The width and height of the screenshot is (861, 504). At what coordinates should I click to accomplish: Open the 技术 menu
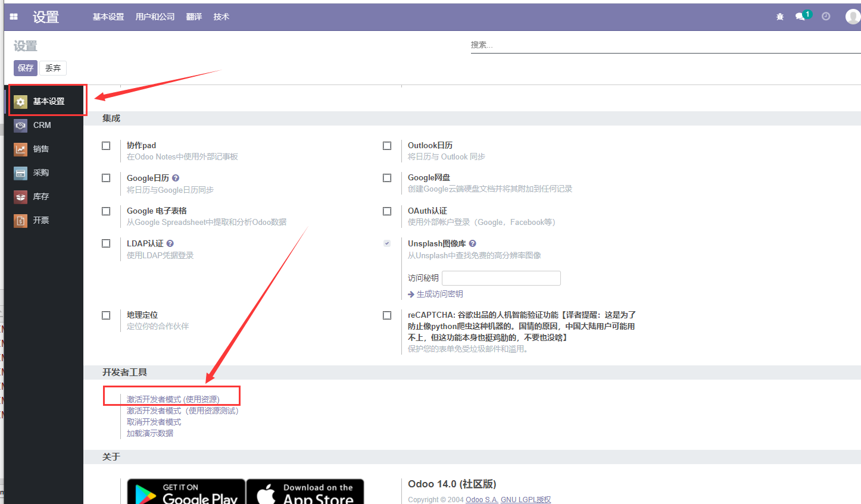click(221, 17)
